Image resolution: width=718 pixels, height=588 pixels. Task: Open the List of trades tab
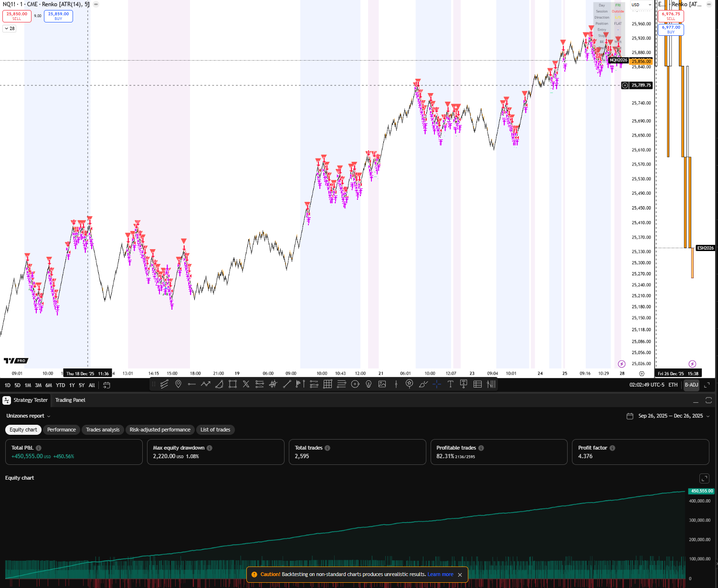tap(215, 430)
